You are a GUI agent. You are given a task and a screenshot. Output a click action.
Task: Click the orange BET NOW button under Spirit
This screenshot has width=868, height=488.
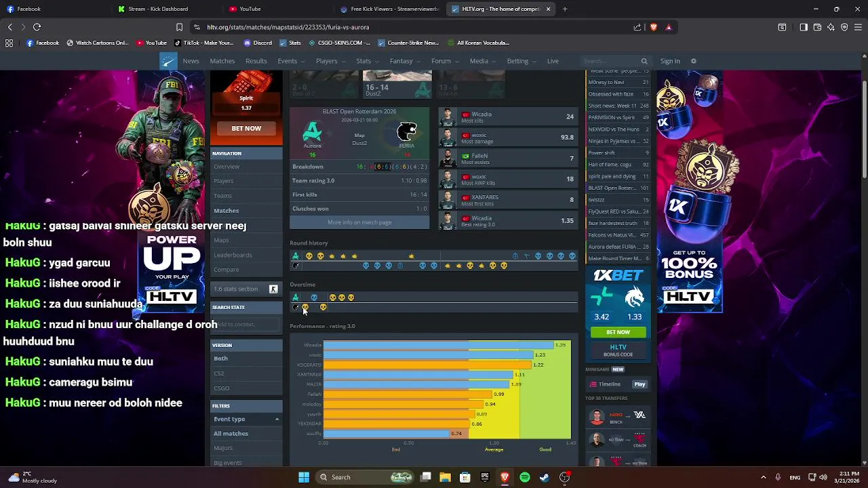click(246, 128)
